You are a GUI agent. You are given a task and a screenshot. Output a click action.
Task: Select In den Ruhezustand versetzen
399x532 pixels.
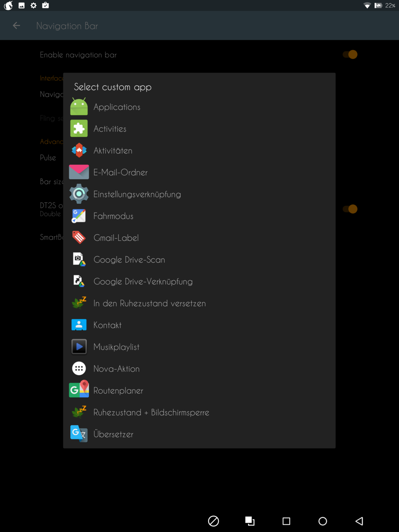point(149,303)
